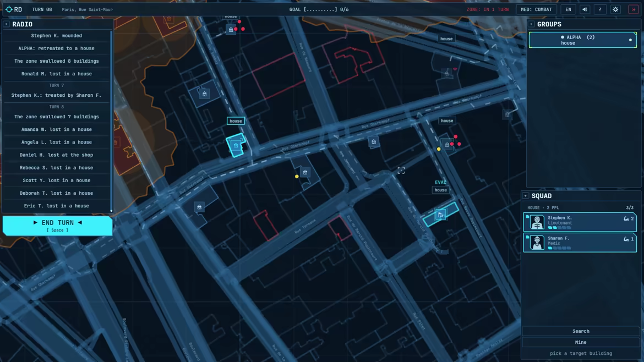Click radio entry Ronald M. lost in a house

coord(56,74)
